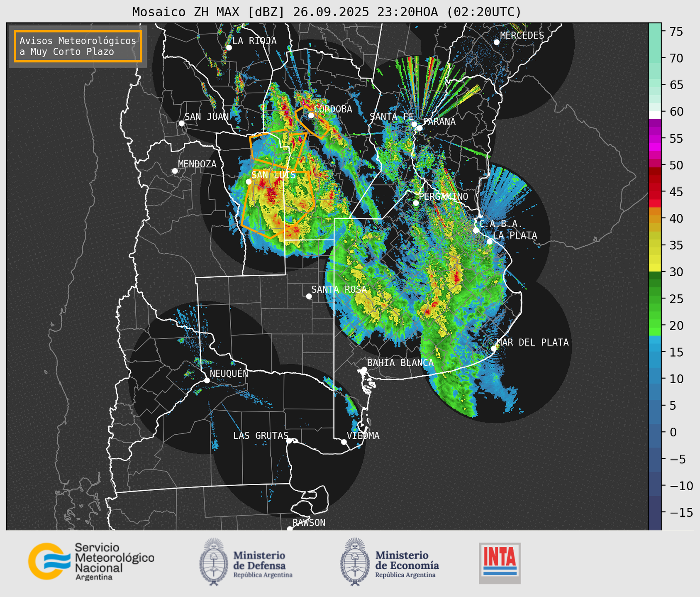Click the Avisos Meteorológicos a Muy Corto Plazo legend box
Screen dimensions: 700x597
click(x=78, y=46)
